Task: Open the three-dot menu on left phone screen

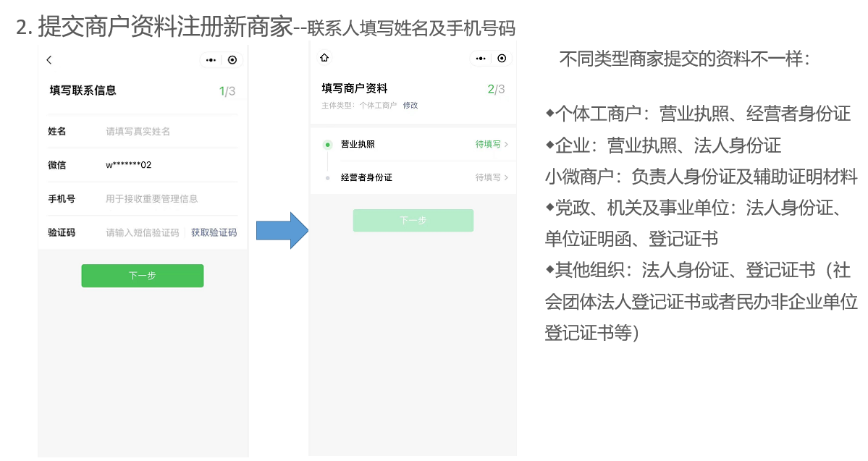Action: pos(211,60)
